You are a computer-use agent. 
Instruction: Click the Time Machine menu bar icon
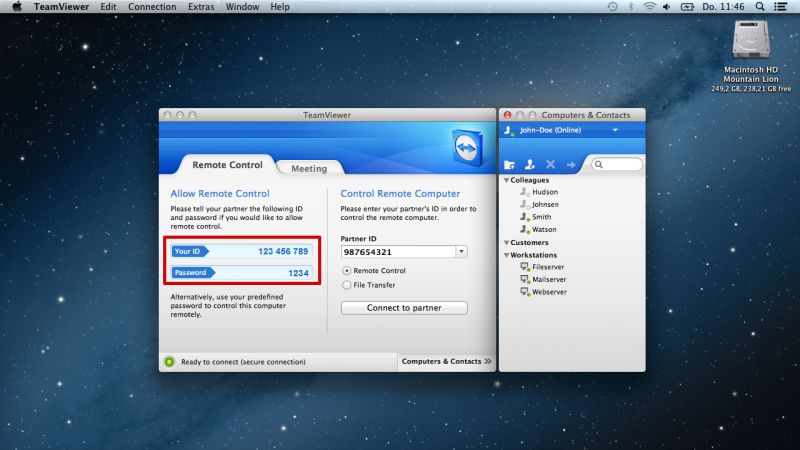pos(612,7)
